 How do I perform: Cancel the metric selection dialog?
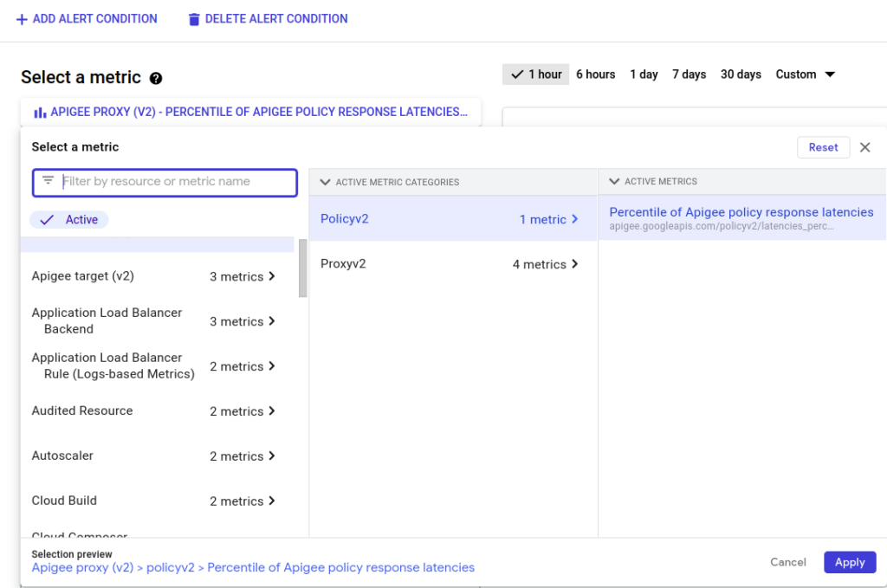(x=787, y=561)
